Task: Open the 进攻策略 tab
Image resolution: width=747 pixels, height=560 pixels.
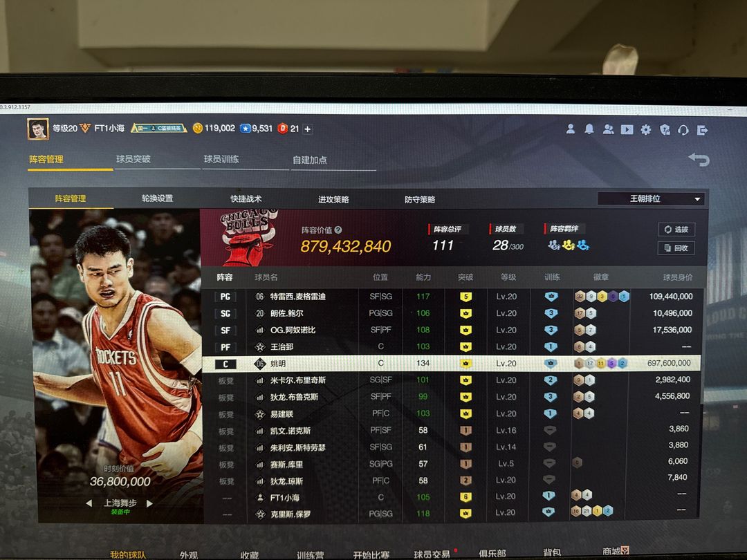Action: click(x=333, y=200)
